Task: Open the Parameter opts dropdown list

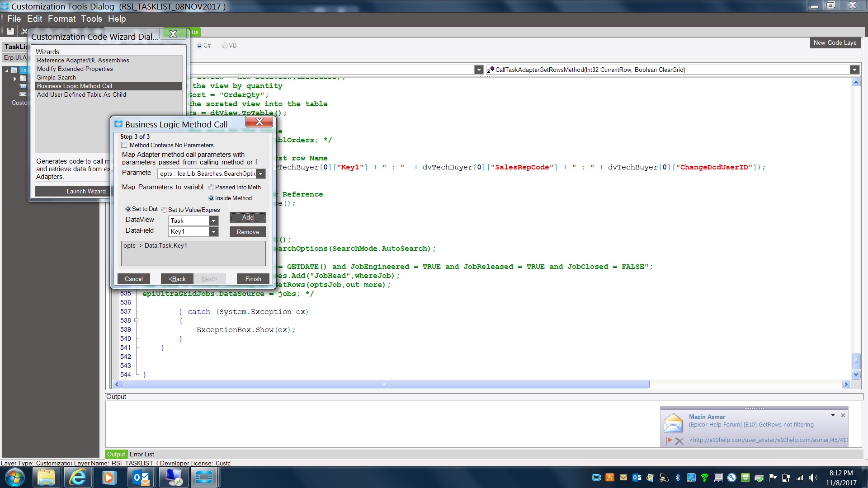Action: pos(260,174)
